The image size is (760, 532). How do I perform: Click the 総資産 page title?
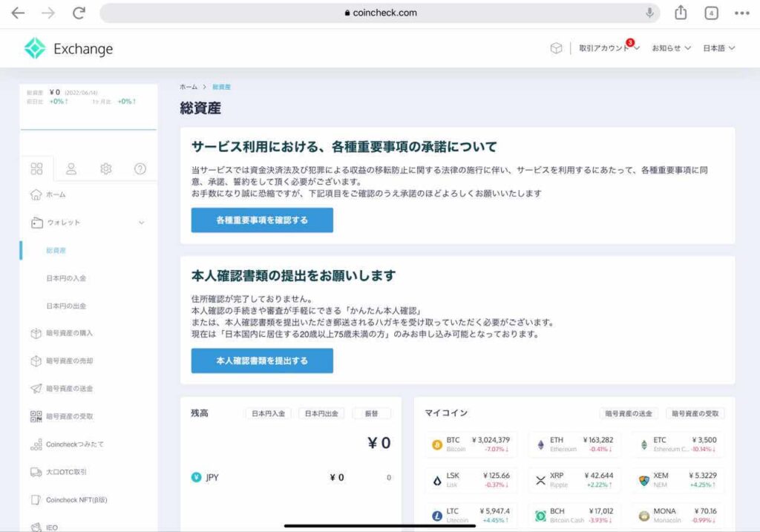200,108
